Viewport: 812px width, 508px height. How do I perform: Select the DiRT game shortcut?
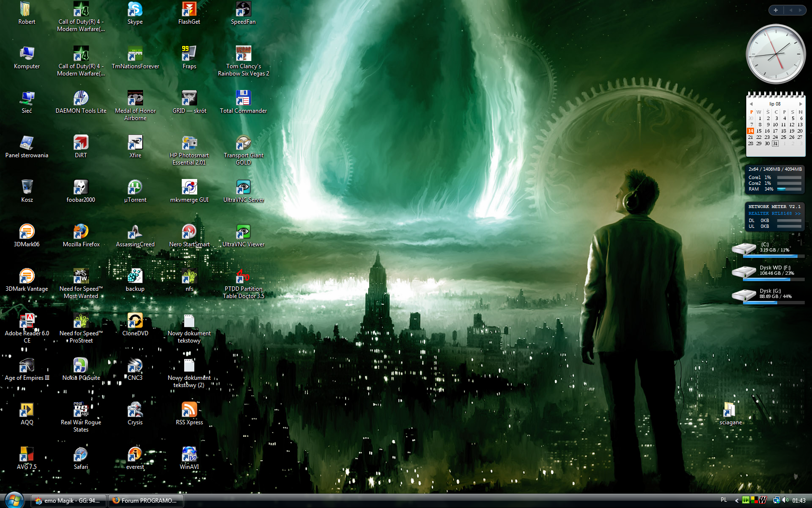click(81, 147)
